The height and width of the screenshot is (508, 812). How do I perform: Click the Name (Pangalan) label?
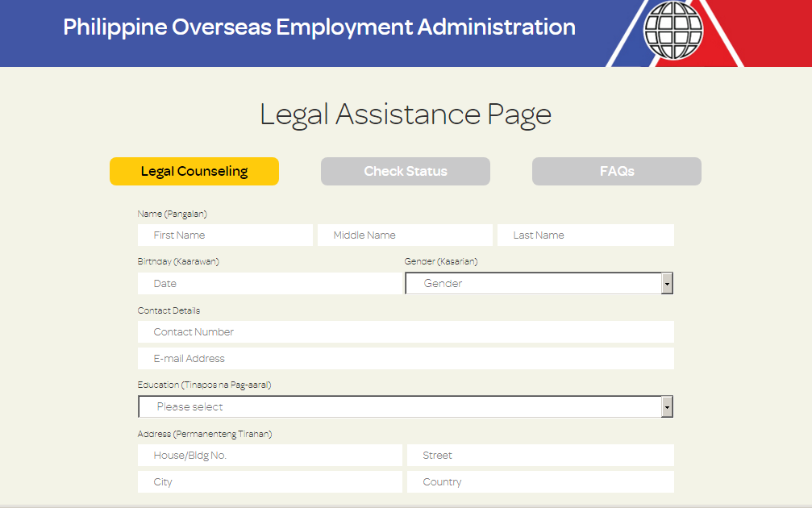pyautogui.click(x=173, y=214)
